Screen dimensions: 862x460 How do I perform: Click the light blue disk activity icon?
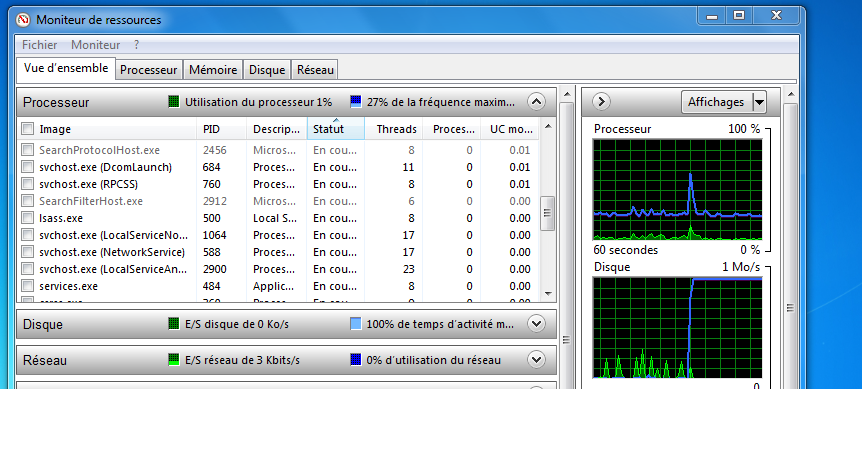click(x=356, y=324)
